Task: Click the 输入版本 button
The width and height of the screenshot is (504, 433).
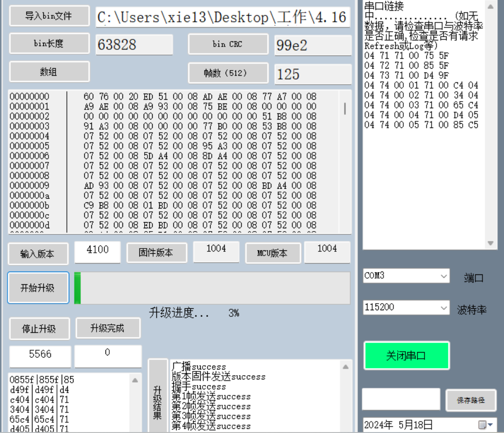Action: [x=38, y=254]
